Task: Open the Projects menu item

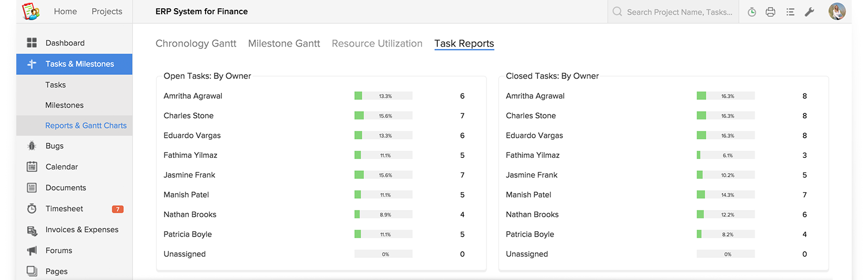Action: point(107,11)
